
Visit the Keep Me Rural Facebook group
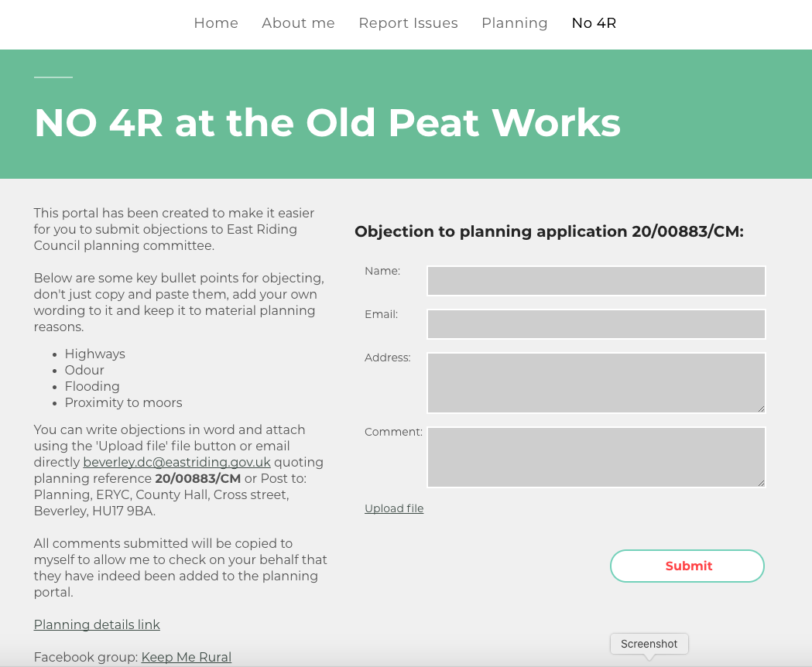click(x=186, y=657)
